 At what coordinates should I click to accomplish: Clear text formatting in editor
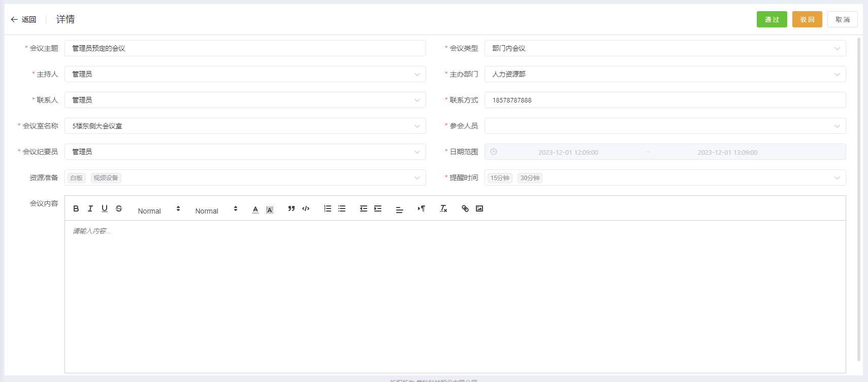coord(443,209)
